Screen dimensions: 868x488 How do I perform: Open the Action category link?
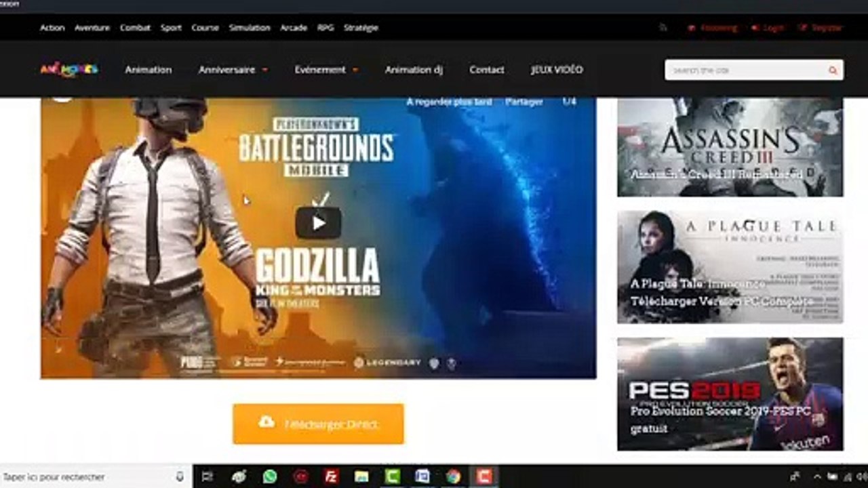[52, 28]
